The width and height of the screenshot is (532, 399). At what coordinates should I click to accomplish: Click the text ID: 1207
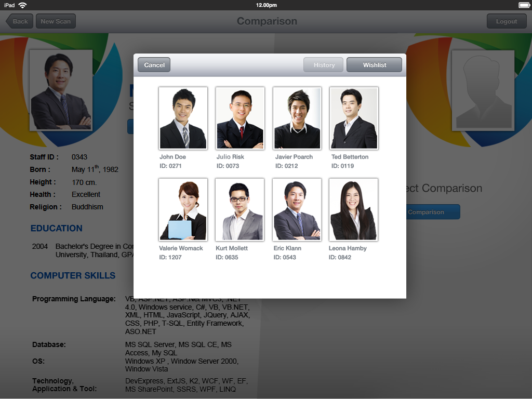[170, 257]
